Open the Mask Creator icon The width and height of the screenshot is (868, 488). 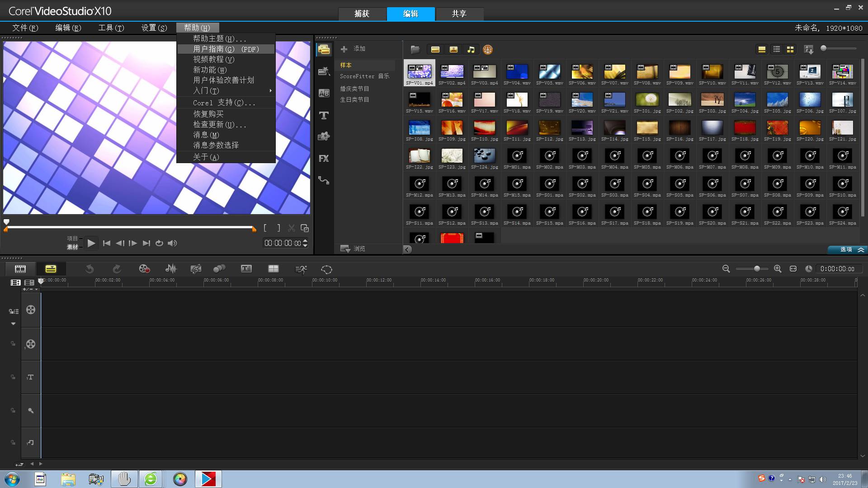coord(326,269)
